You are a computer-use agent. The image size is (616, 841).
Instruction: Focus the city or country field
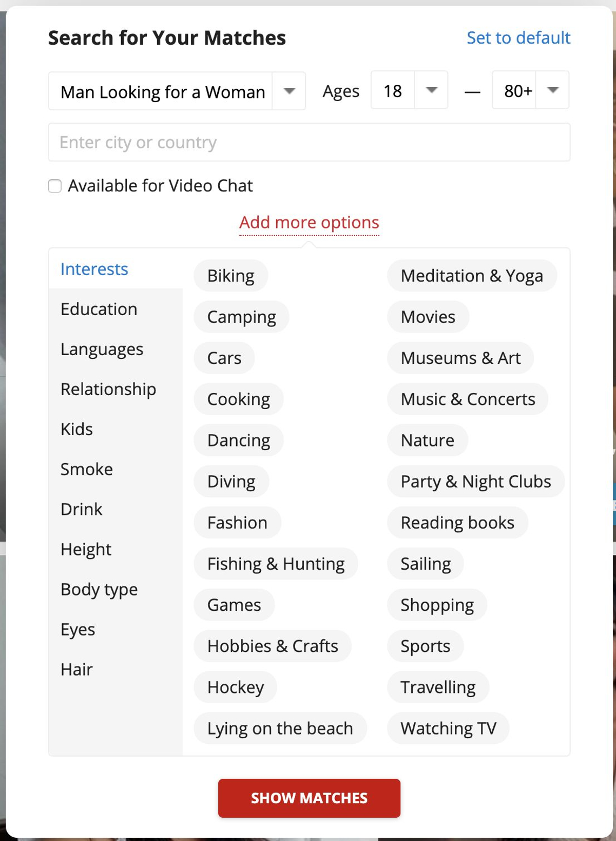click(309, 142)
